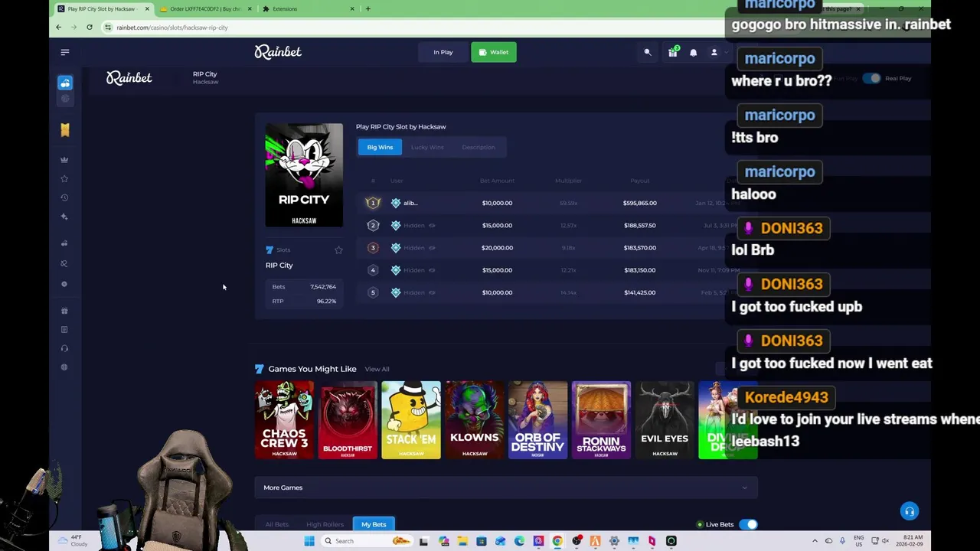Screen dimensions: 980x551
Task: Toggle hidden eye on rank 2 row
Action: (432, 226)
